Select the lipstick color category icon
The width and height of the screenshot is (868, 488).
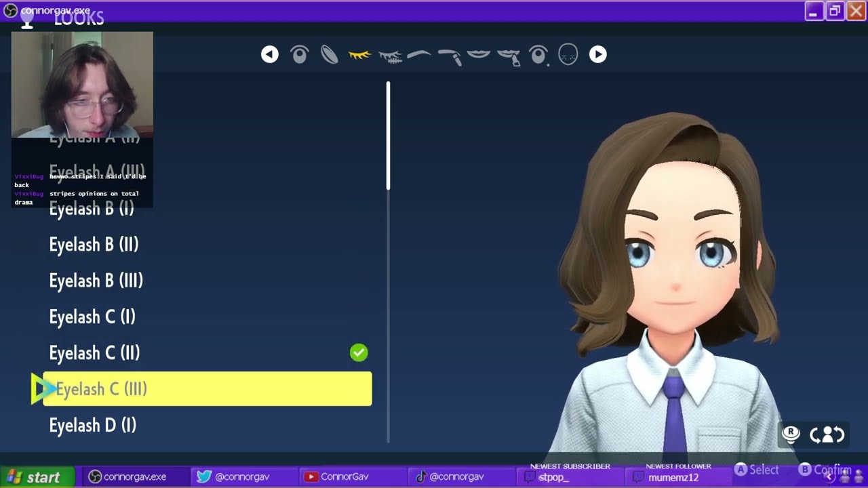click(509, 57)
